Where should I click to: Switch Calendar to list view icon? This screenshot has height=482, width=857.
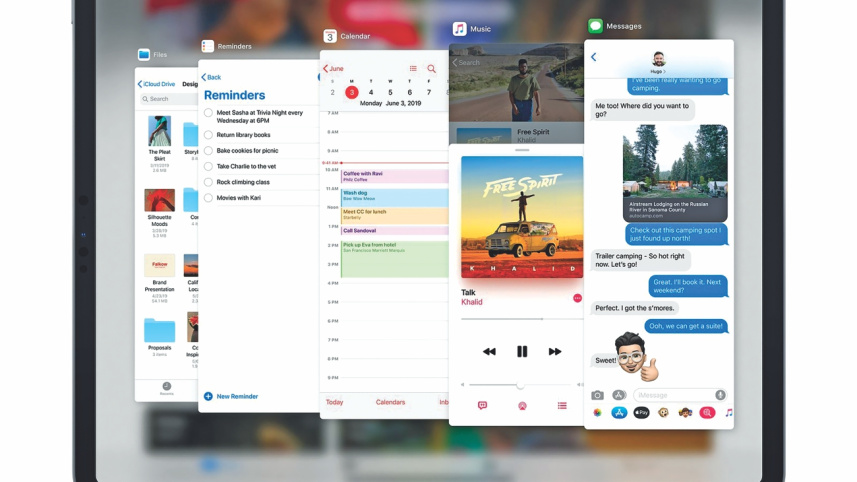(413, 68)
